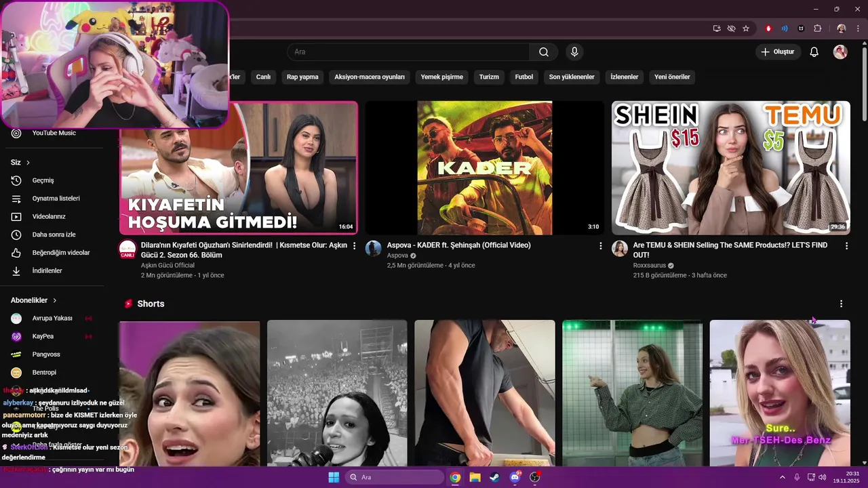Open Roxxsaurus channel name link
Screen dimensions: 868x488
[x=650, y=266]
